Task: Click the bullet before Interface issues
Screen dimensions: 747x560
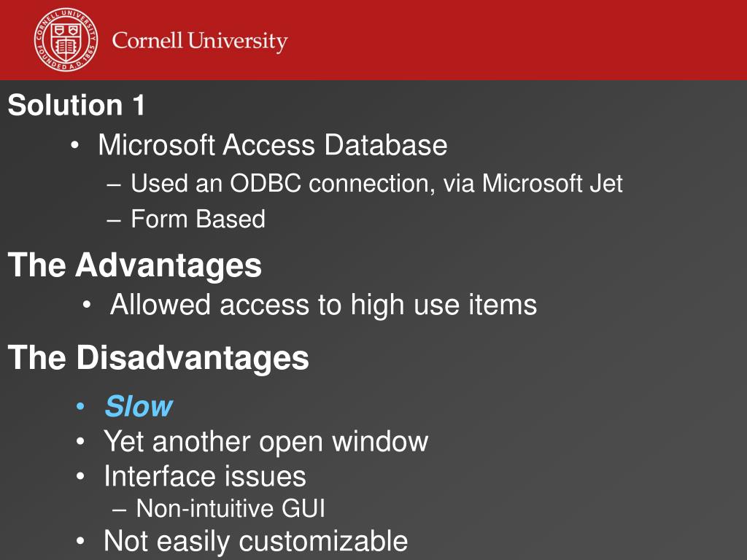Action: pos(80,476)
